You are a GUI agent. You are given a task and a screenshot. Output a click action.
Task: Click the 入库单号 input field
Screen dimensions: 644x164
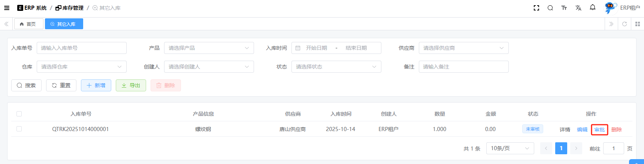[81, 48]
